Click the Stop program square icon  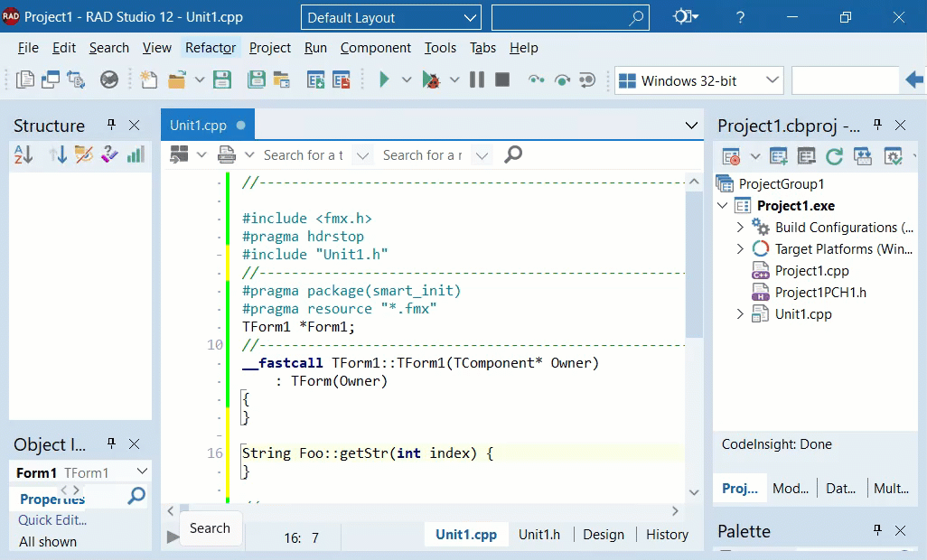pos(502,79)
